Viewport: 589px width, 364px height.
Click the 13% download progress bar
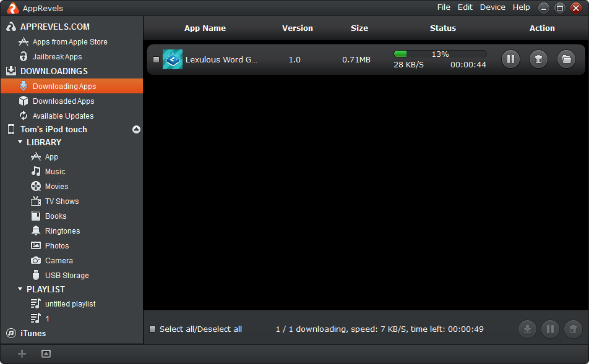(440, 54)
